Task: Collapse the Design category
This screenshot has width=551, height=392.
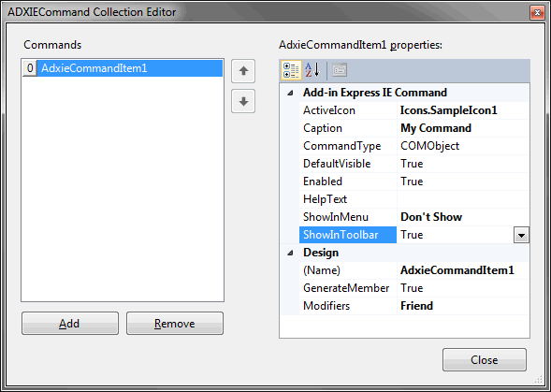Action: click(x=290, y=253)
